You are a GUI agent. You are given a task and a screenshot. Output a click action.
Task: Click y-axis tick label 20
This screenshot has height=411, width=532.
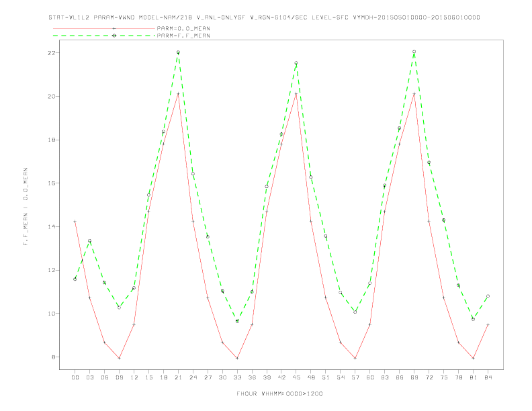52,96
